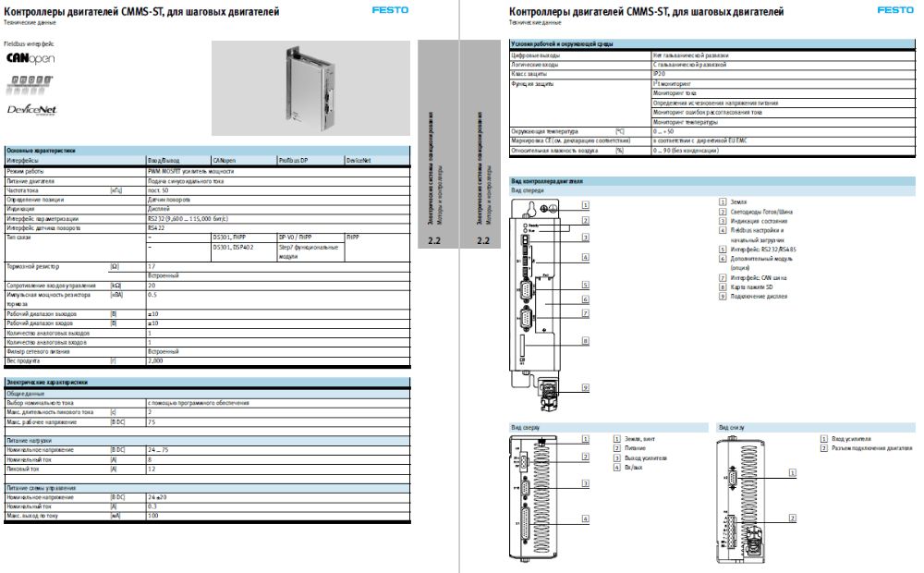This screenshot has height=573, width=924.
Task: Click the 'Определение позиции' row label
Action: (35, 200)
